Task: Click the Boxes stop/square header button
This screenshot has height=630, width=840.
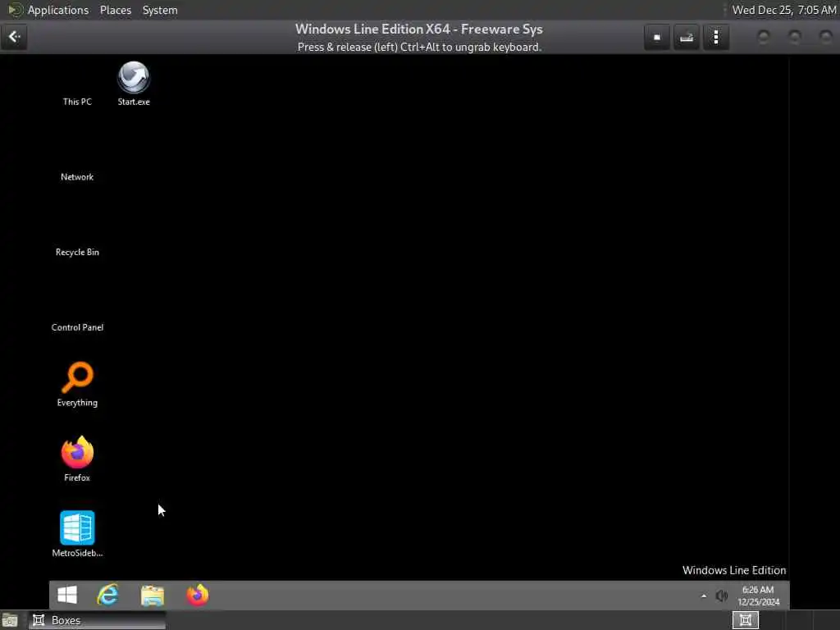Action: coord(657,37)
